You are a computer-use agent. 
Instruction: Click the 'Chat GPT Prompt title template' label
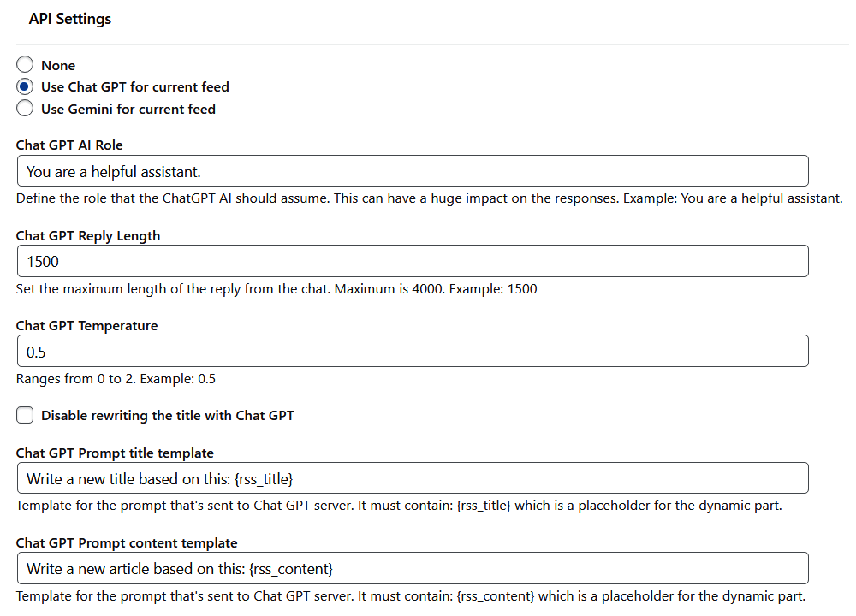(115, 453)
